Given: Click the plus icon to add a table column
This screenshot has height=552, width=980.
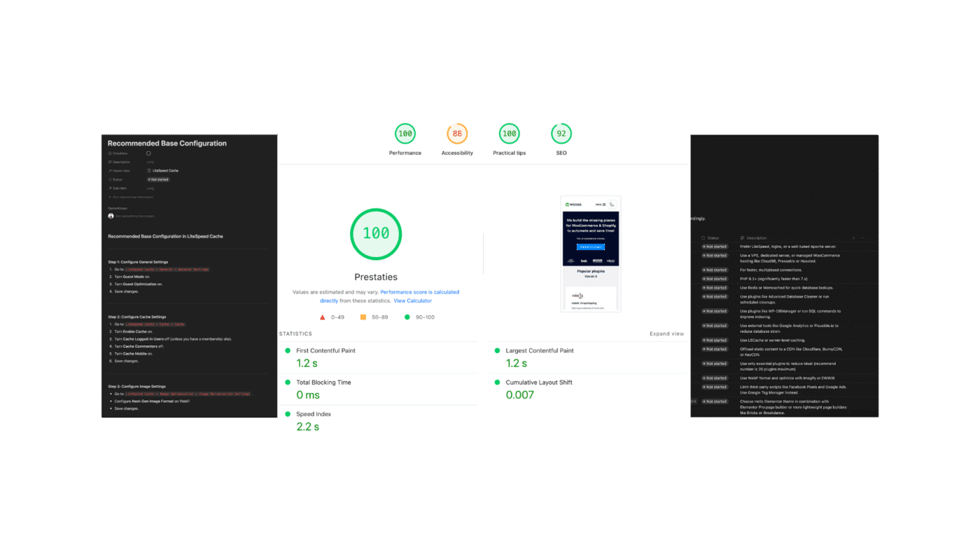Looking at the screenshot, I should pos(853,238).
